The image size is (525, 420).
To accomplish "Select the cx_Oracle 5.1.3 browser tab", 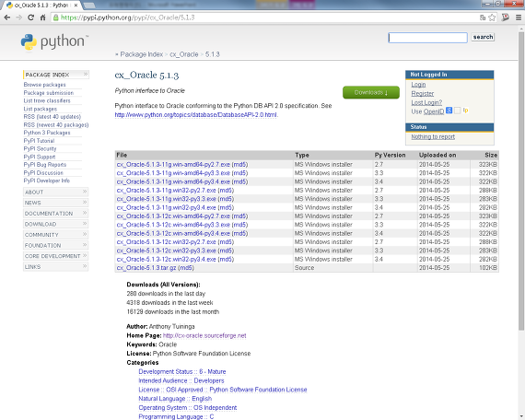I will pos(41,6).
